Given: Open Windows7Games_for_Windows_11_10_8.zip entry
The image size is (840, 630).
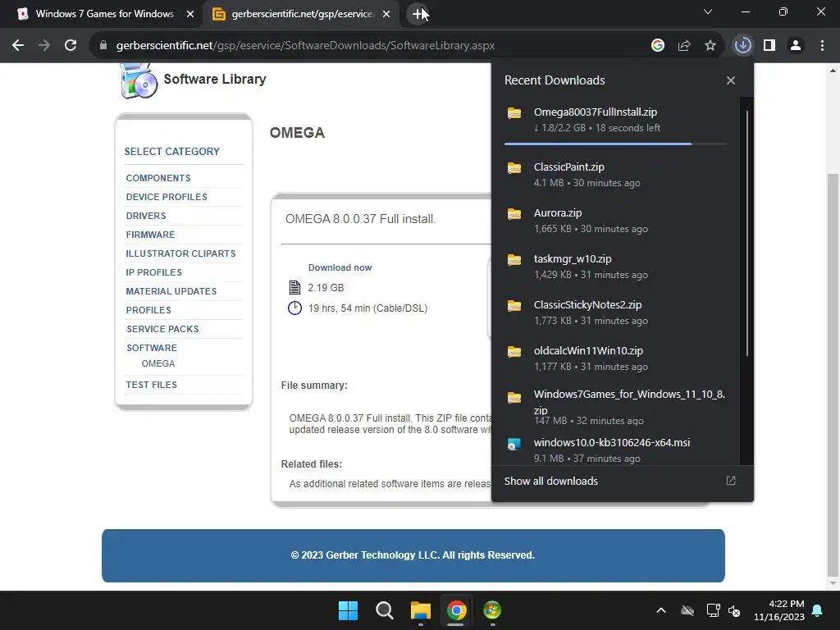Looking at the screenshot, I should (x=615, y=409).
